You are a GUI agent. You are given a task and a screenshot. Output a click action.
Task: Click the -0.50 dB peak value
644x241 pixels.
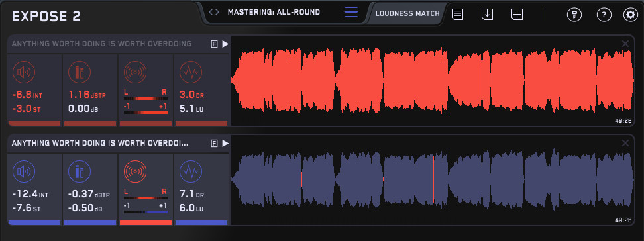click(86, 208)
